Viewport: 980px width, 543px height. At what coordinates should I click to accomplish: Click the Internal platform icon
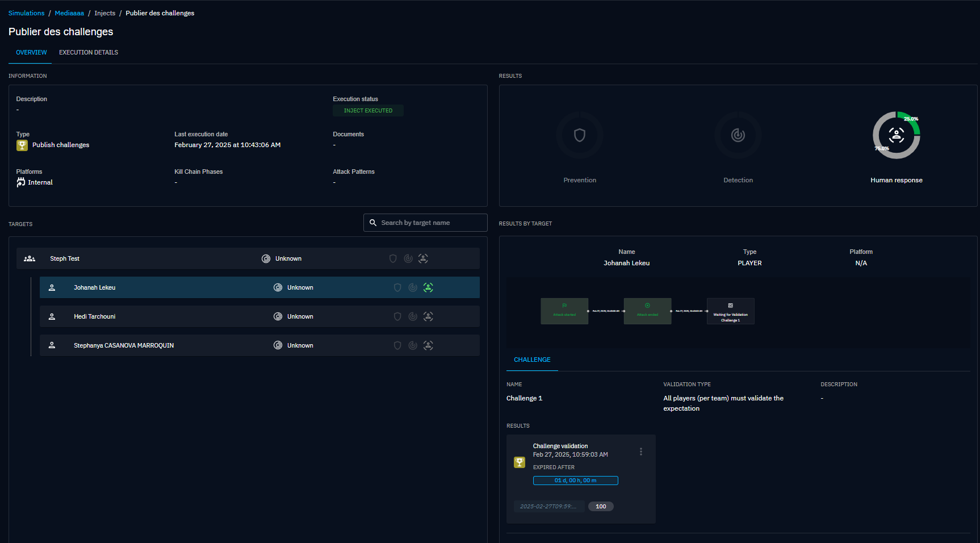[x=21, y=182]
